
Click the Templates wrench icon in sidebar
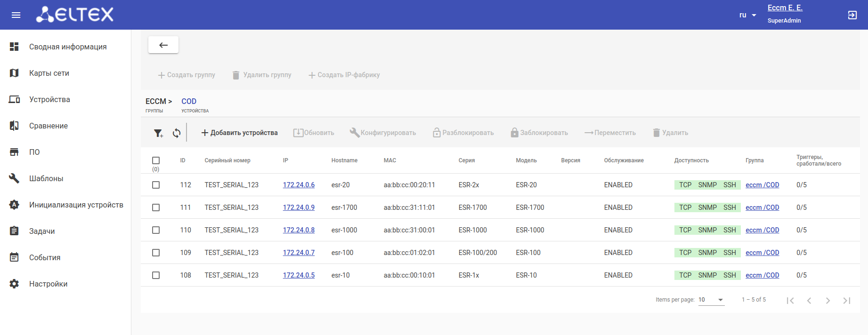15,178
